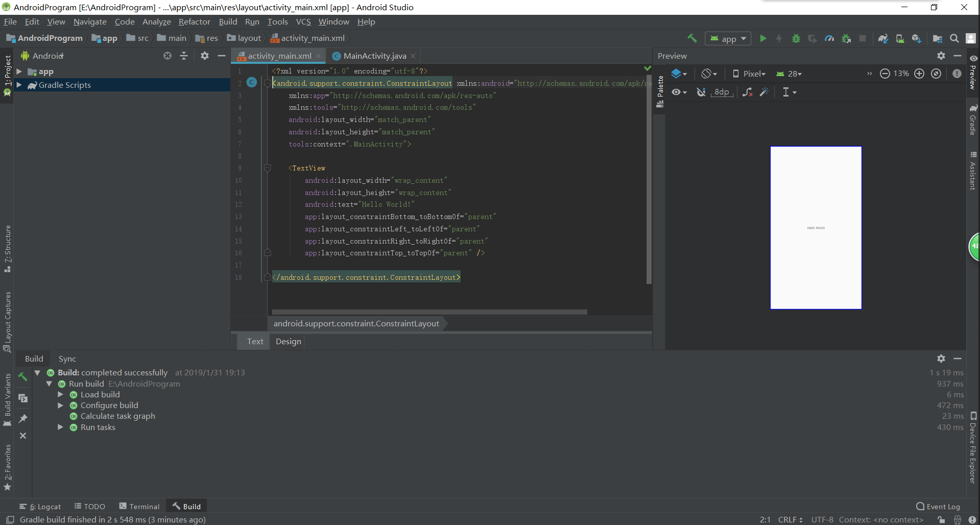The width and height of the screenshot is (980, 525).
Task: Open the TODO tool window
Action: click(x=90, y=506)
